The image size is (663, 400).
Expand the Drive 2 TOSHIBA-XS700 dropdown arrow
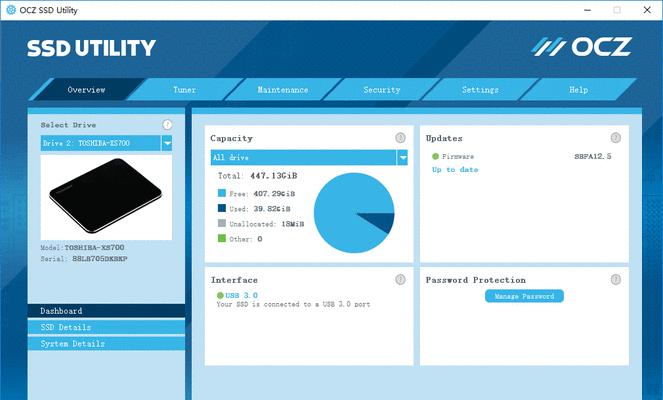(x=167, y=143)
